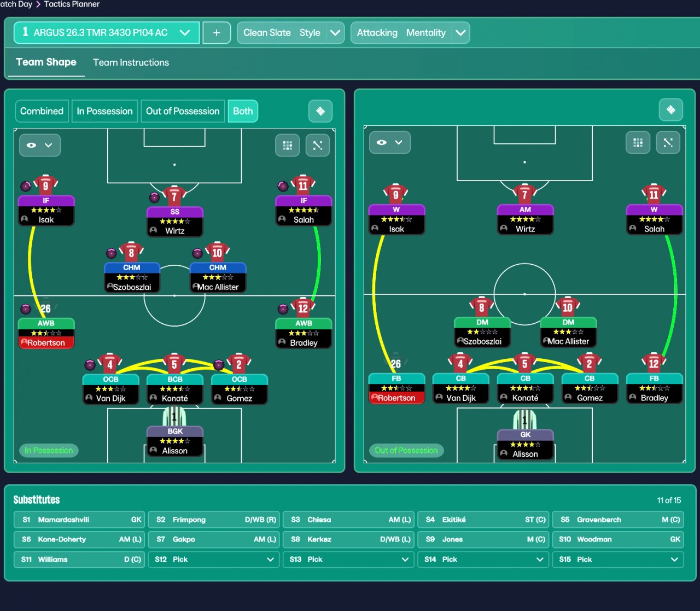700x611 pixels.
Task: Click the "11 of 15" substitutes count
Action: click(669, 501)
